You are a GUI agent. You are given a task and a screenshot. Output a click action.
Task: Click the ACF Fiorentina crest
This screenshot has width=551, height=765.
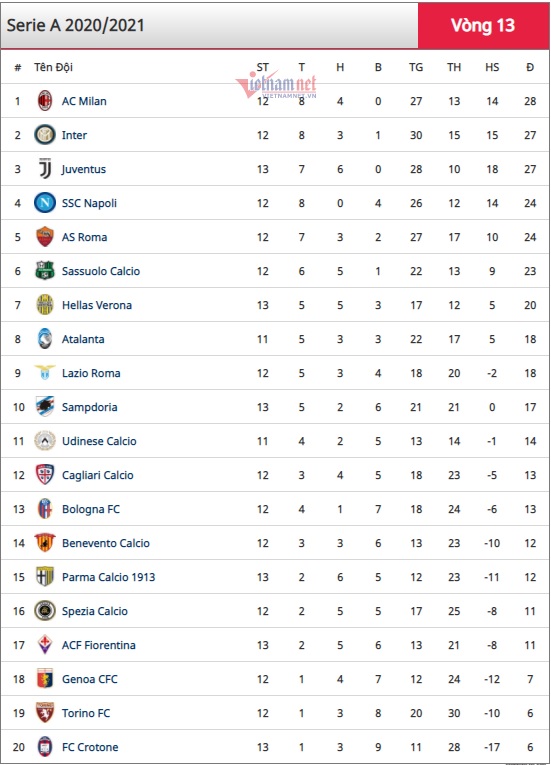point(45,644)
